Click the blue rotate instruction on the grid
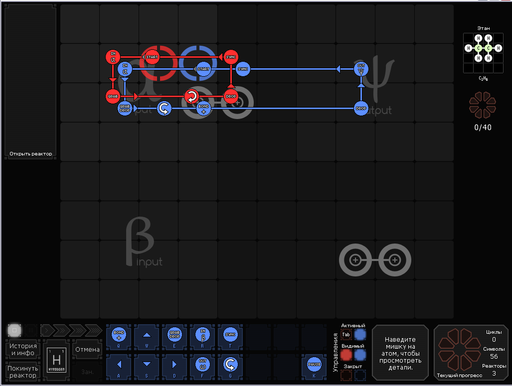Viewport: 512px width, 386px height. click(x=164, y=108)
